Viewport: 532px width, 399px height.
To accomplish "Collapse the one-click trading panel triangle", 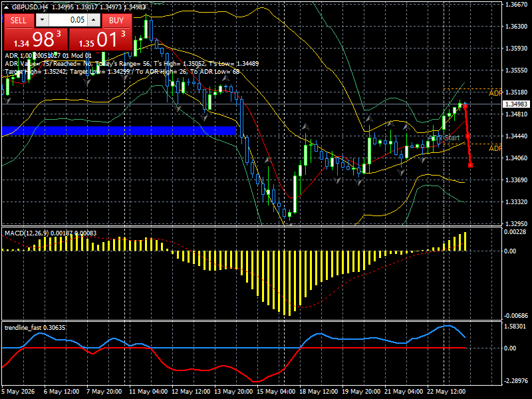I will point(7,7).
